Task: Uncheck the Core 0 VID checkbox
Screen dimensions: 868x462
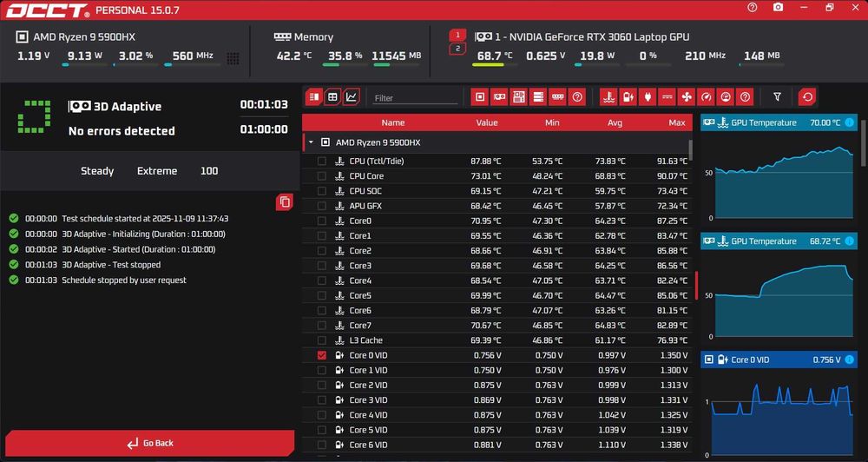Action: pos(322,355)
